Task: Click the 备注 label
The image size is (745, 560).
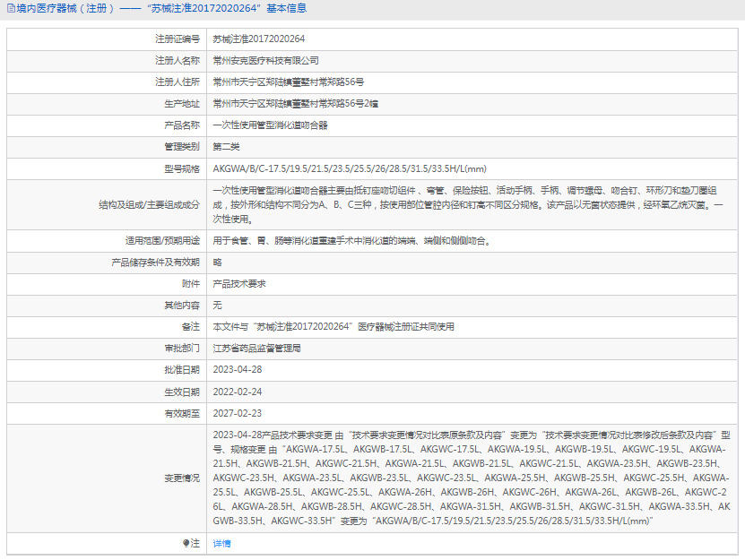Action: 191,327
